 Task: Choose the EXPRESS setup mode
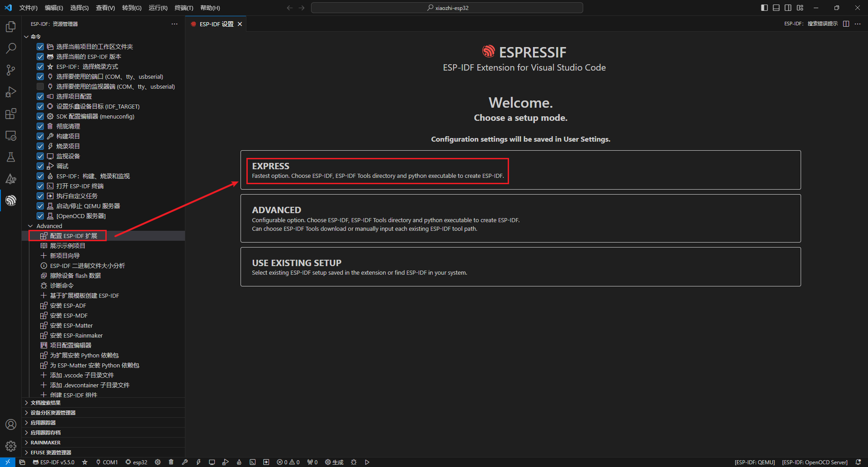click(520, 170)
